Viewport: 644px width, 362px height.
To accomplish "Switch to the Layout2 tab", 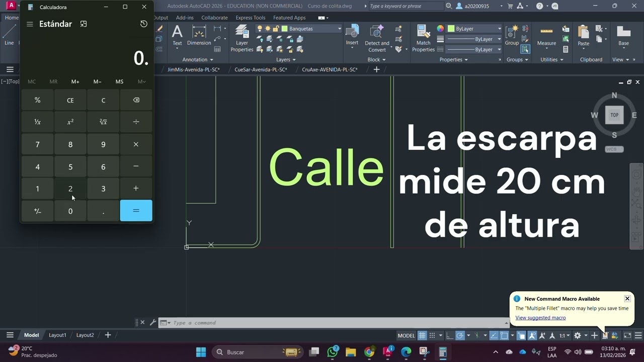I will pyautogui.click(x=85, y=335).
